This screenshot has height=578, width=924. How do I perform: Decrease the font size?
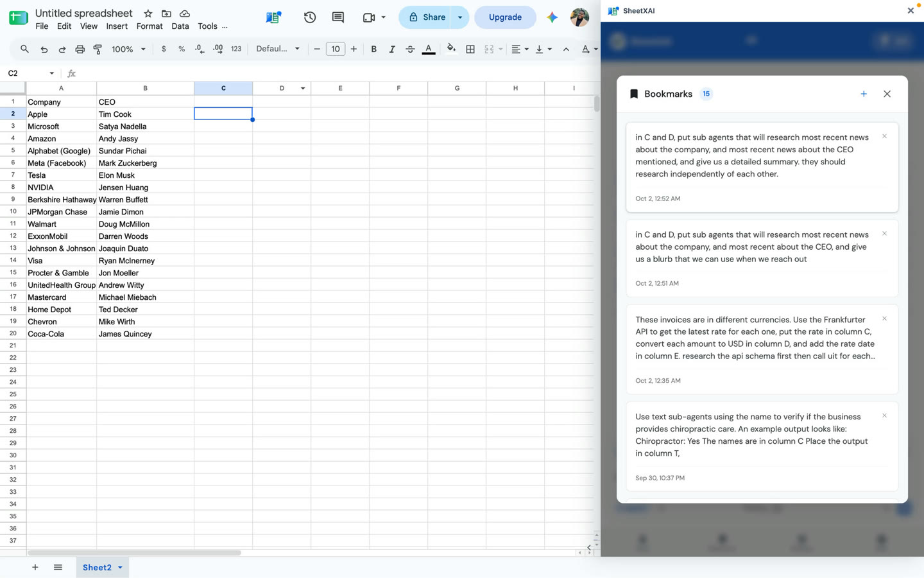click(x=317, y=49)
